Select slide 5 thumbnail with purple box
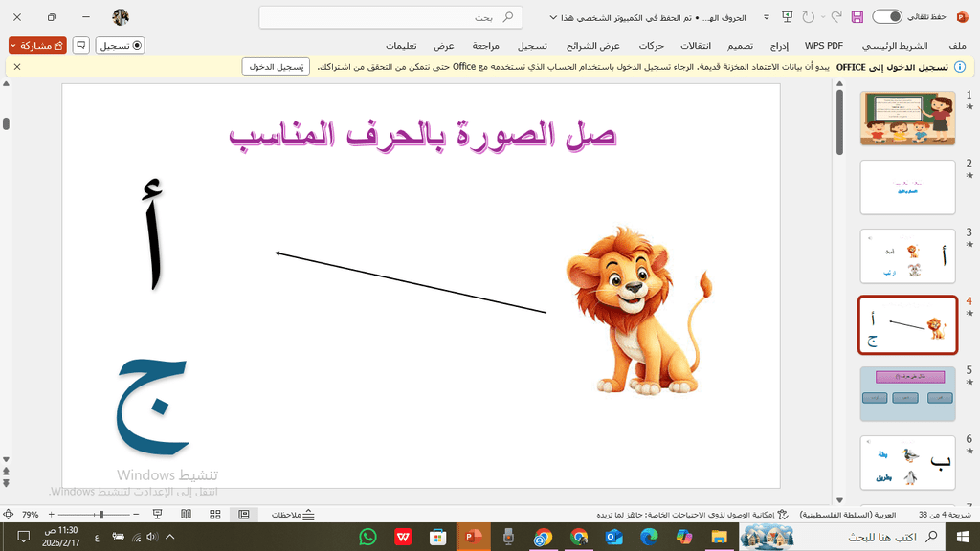Image resolution: width=980 pixels, height=551 pixels. (907, 393)
